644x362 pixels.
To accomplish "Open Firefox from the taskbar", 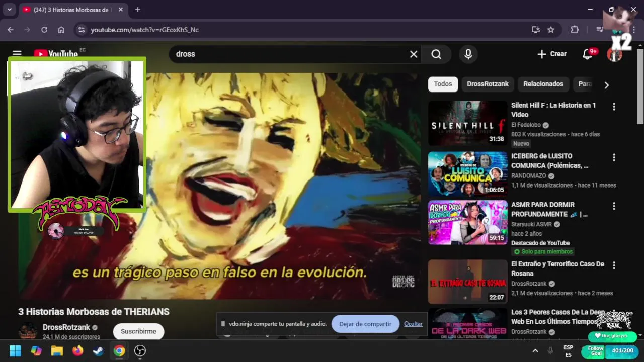I will (77, 351).
